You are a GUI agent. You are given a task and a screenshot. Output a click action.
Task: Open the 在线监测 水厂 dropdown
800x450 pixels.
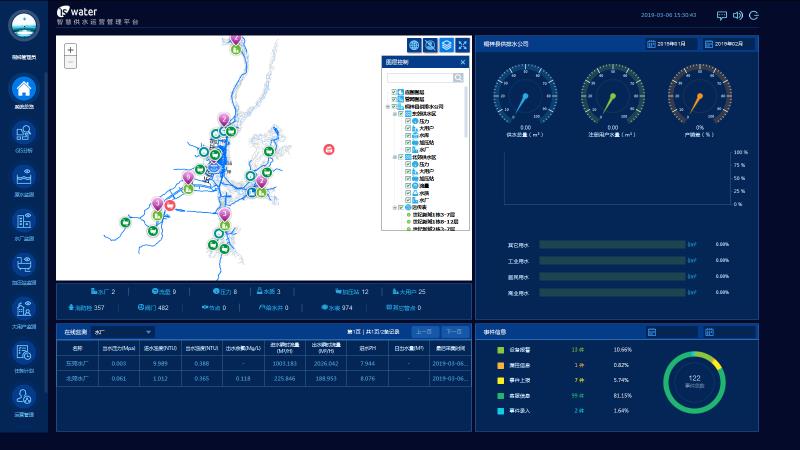[122, 332]
